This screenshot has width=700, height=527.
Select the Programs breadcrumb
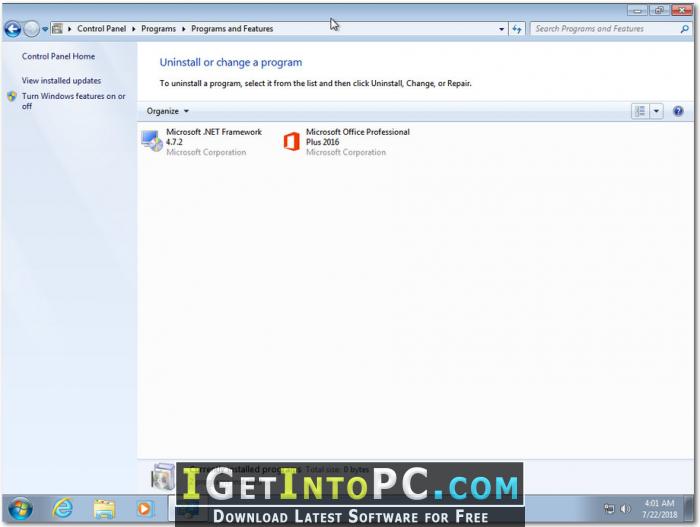(x=158, y=29)
